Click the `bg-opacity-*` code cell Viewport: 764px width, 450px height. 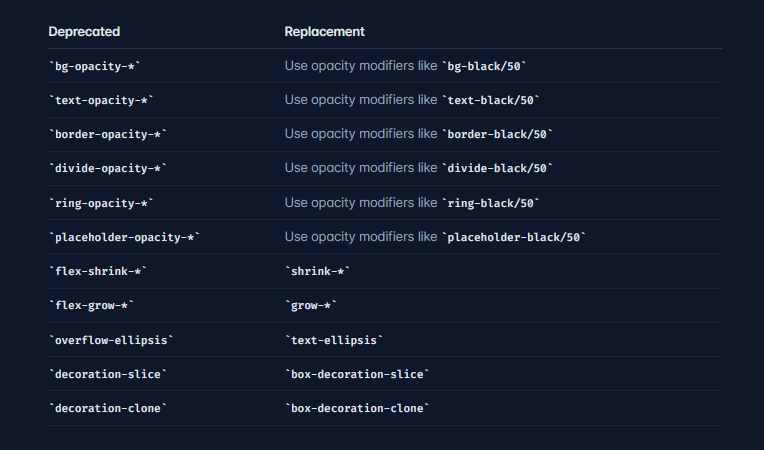(101, 66)
